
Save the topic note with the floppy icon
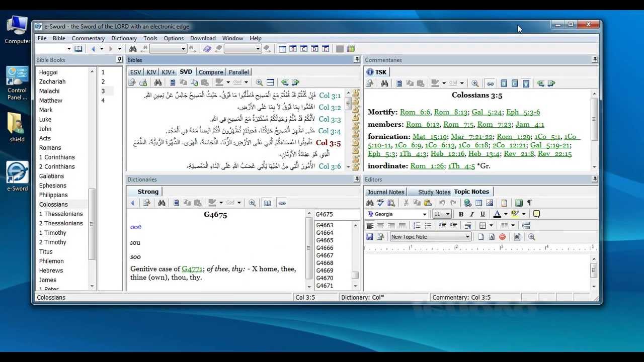tap(370, 237)
